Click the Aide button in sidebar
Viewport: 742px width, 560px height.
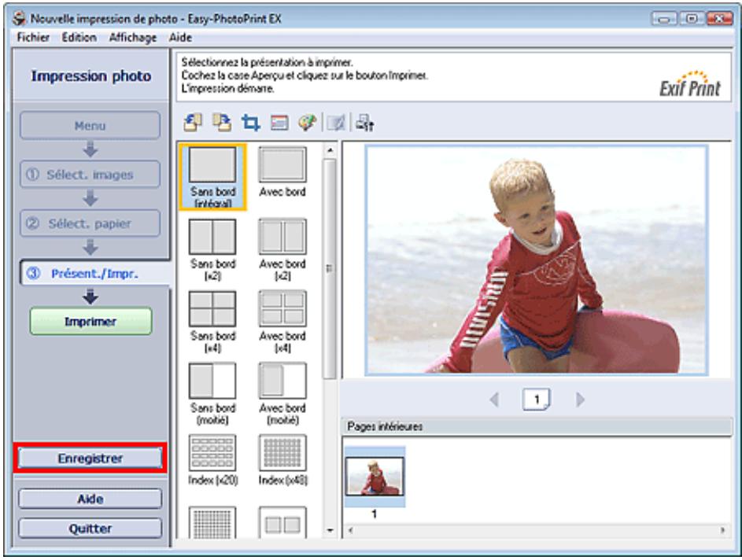tap(90, 499)
